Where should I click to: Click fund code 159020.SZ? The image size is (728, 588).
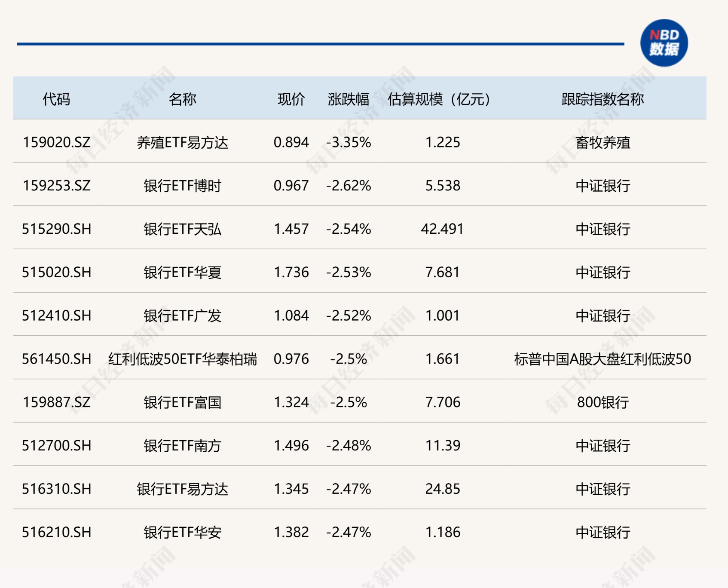click(x=57, y=142)
